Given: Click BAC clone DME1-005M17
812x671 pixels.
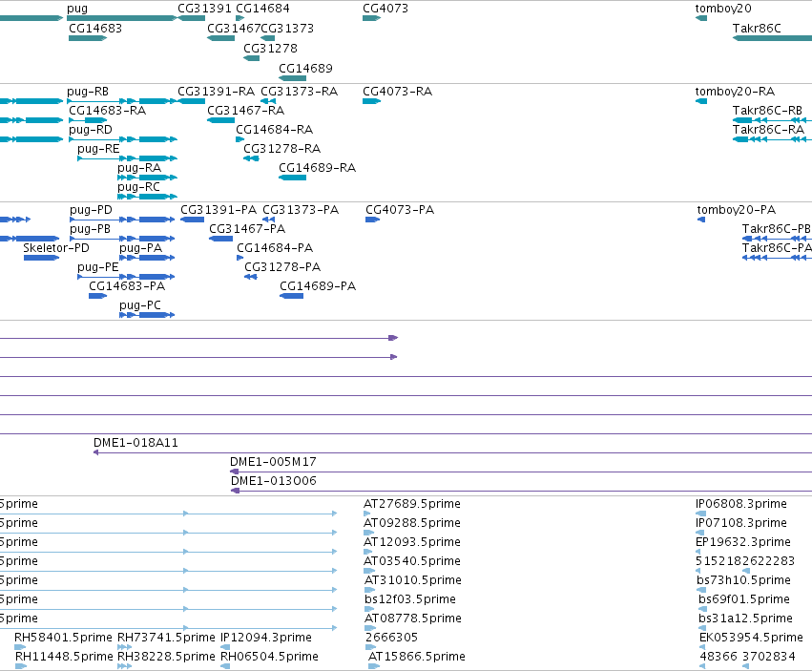Looking at the screenshot, I should point(273,462).
